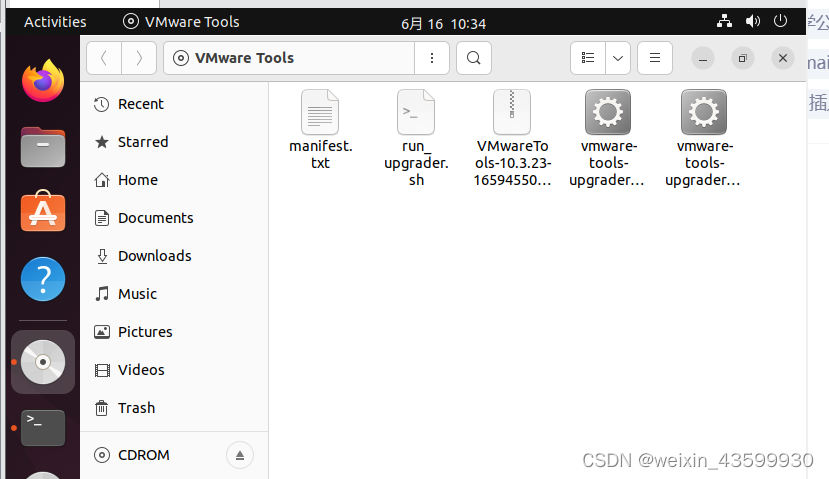Open the Files app in the dock
829x479 pixels.
[x=43, y=147]
